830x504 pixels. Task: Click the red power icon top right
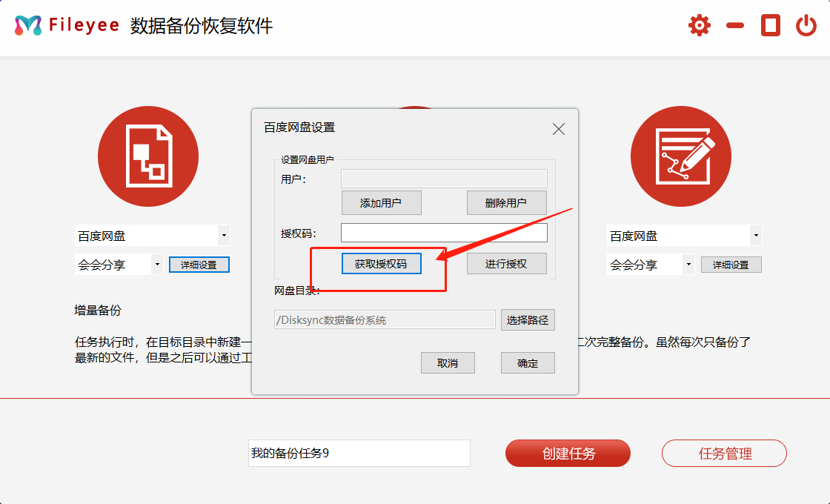[x=807, y=24]
